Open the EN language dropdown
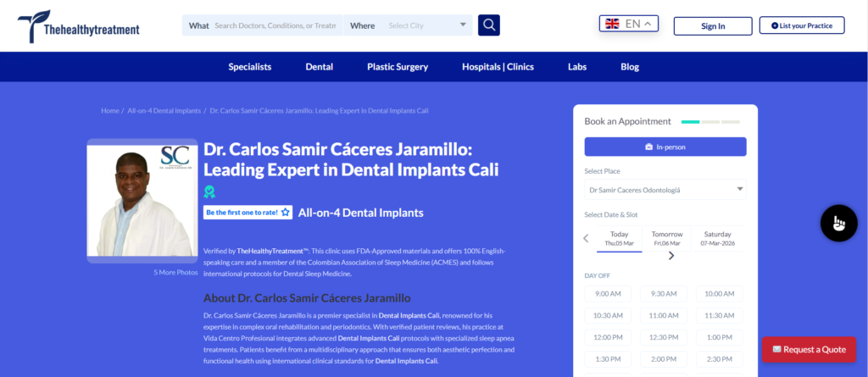The height and width of the screenshot is (377, 868). pos(629,23)
